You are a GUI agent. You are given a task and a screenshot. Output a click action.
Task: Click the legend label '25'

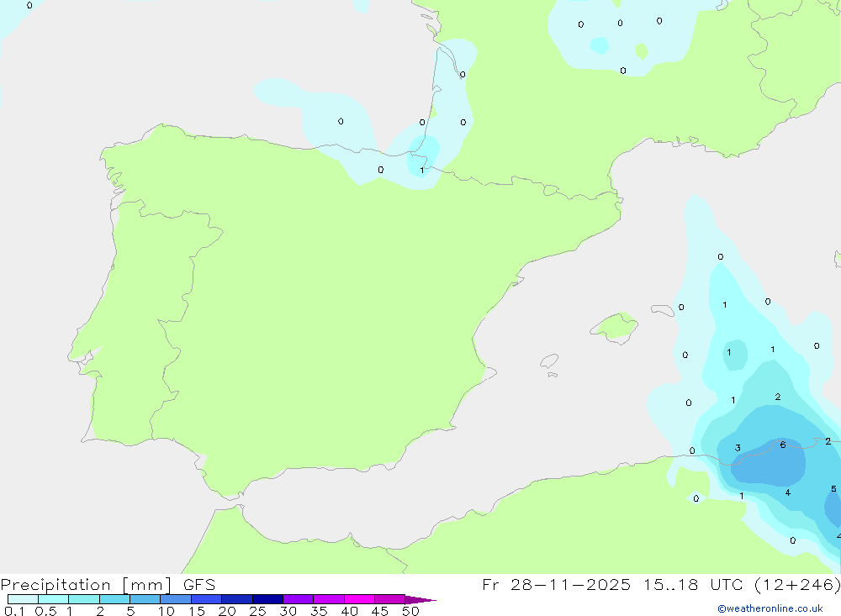pyautogui.click(x=257, y=611)
